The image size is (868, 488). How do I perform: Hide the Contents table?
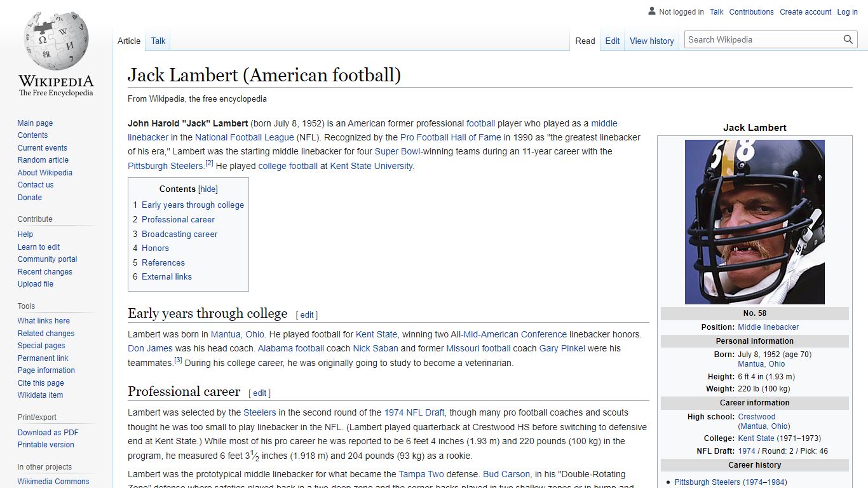coord(208,189)
